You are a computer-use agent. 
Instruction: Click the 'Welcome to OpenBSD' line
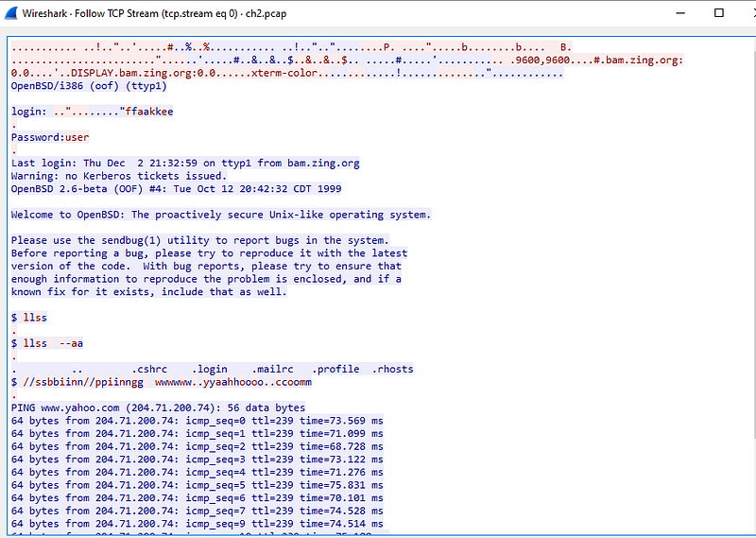coord(221,215)
